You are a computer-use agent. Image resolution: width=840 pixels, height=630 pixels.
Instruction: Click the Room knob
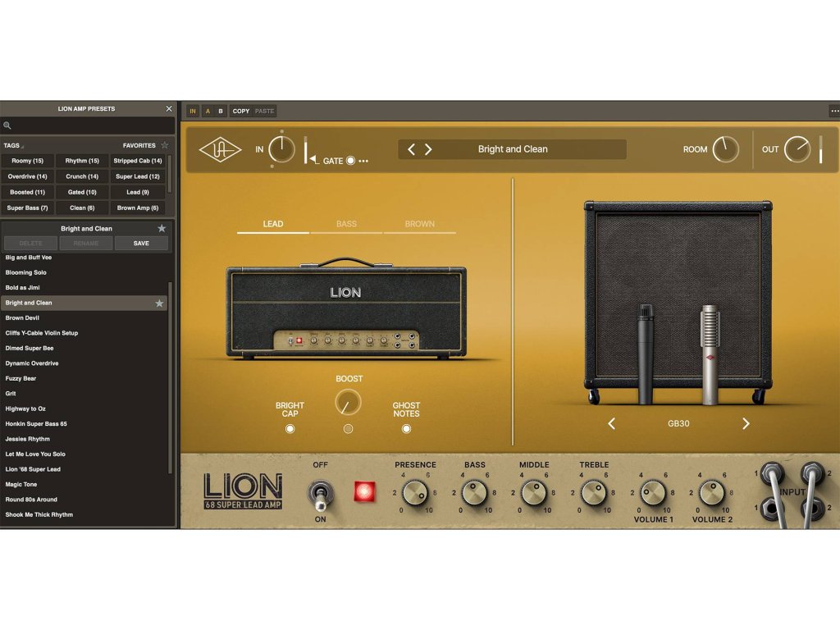point(725,149)
